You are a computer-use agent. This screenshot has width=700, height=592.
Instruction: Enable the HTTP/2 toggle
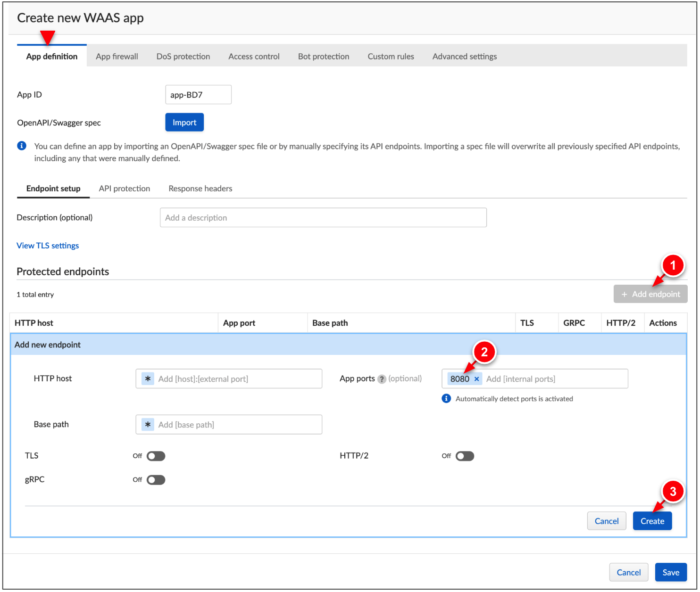465,456
